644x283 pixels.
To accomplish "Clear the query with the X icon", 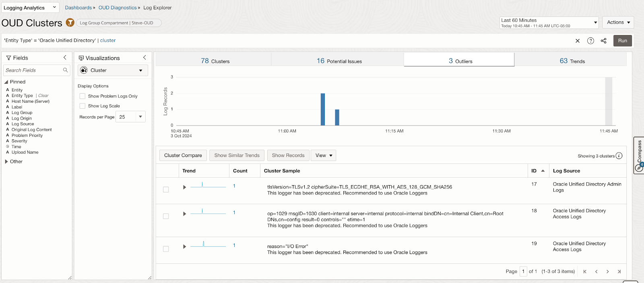I will point(578,41).
